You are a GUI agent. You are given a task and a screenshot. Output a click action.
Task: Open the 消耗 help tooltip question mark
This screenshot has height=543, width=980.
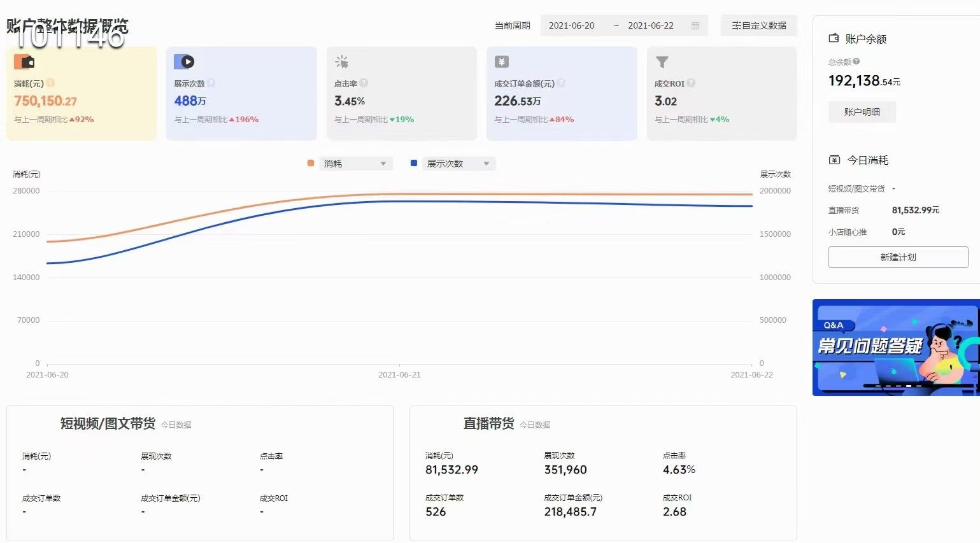tap(50, 83)
